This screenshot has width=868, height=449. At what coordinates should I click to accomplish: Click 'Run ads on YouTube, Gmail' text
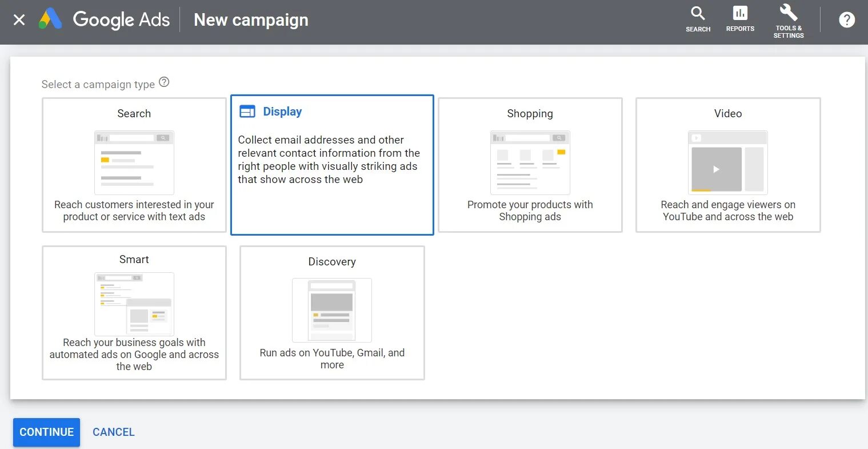(332, 359)
